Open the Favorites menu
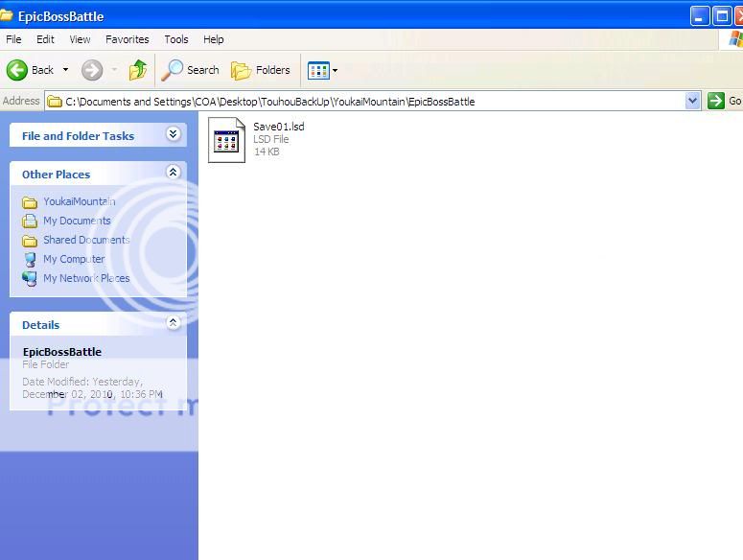This screenshot has height=560, width=743. click(x=127, y=39)
